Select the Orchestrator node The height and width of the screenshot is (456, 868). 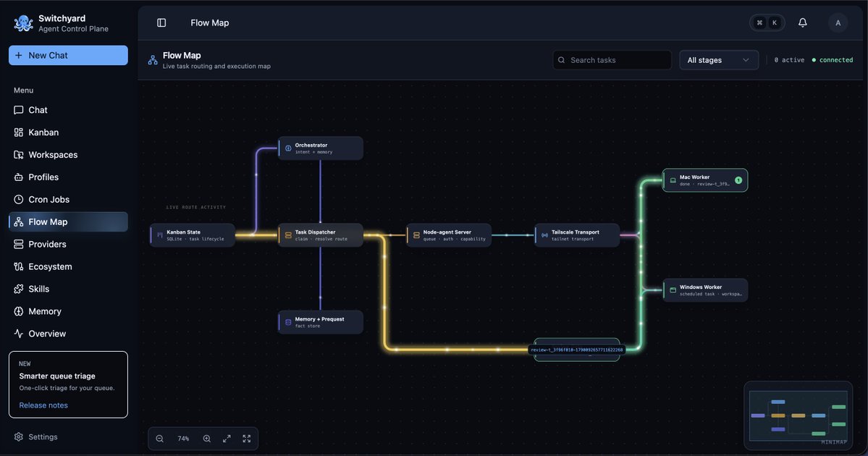click(x=321, y=148)
